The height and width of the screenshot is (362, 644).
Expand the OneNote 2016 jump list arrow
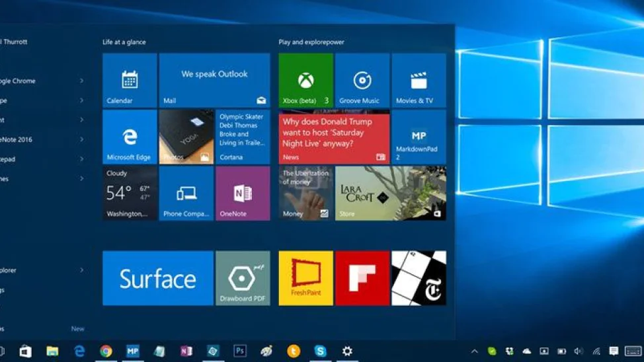81,139
